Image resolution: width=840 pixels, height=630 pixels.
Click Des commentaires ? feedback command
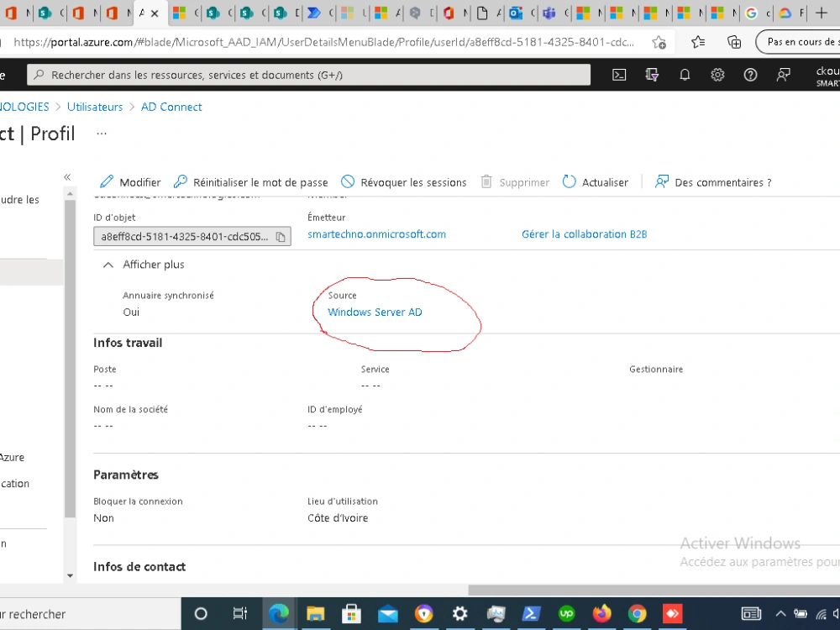point(713,182)
